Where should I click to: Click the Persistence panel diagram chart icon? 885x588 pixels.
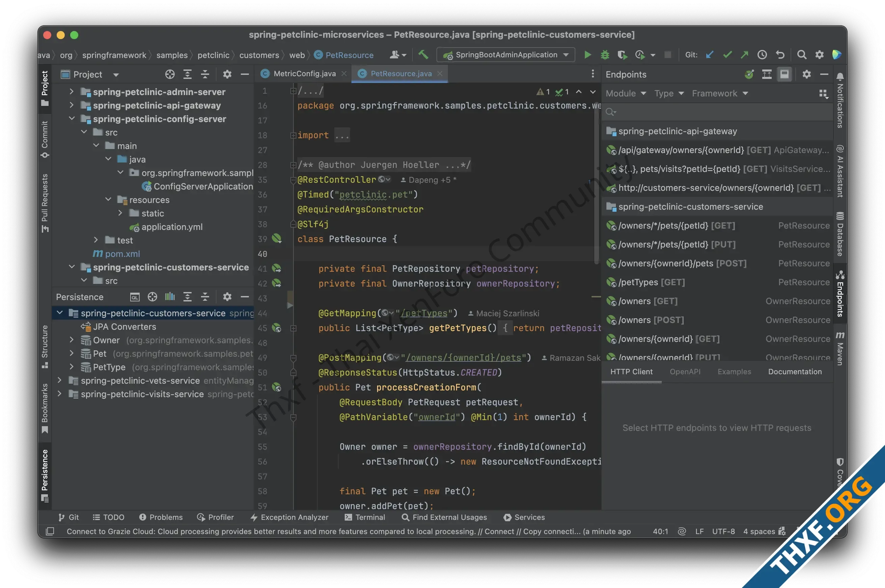[170, 297]
